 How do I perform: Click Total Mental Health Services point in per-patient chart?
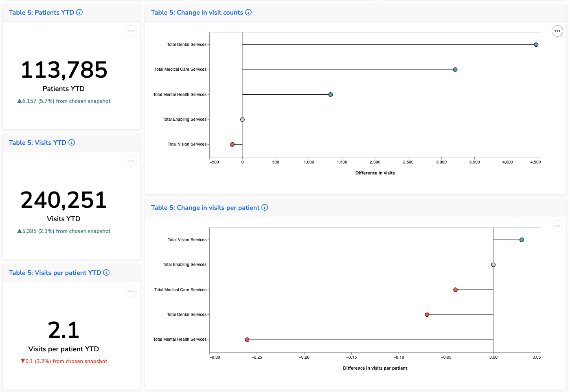click(247, 340)
